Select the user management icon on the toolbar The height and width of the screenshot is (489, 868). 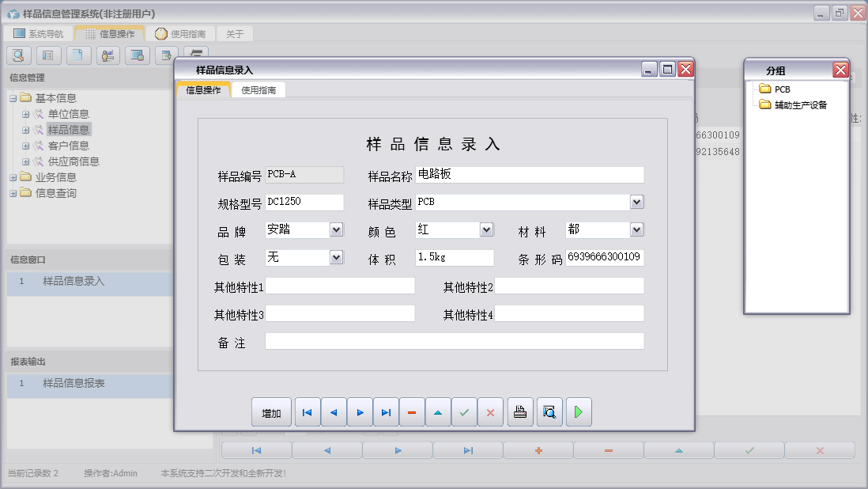(x=107, y=55)
